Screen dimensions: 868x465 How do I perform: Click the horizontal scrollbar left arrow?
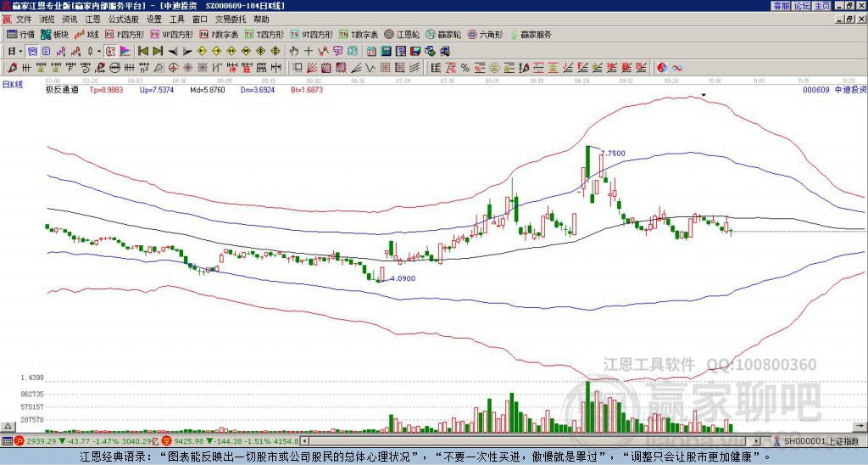click(x=304, y=441)
